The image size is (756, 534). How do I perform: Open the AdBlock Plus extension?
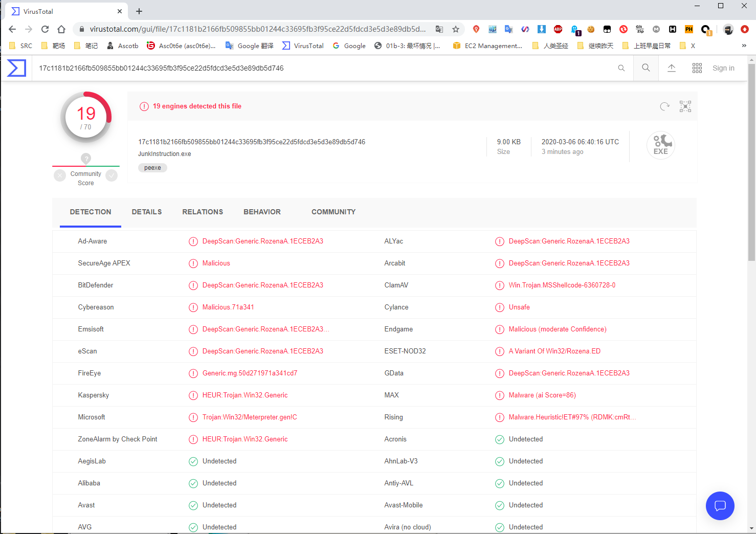558,29
